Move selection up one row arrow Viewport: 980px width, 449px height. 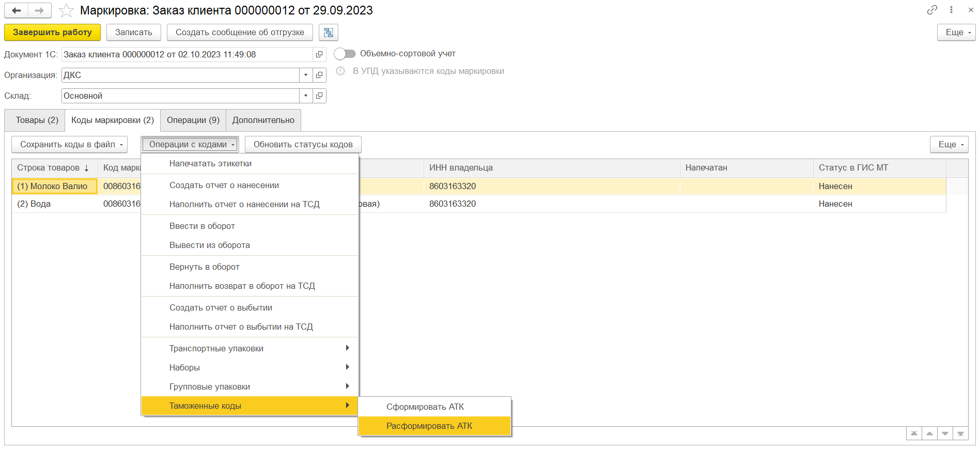click(929, 433)
